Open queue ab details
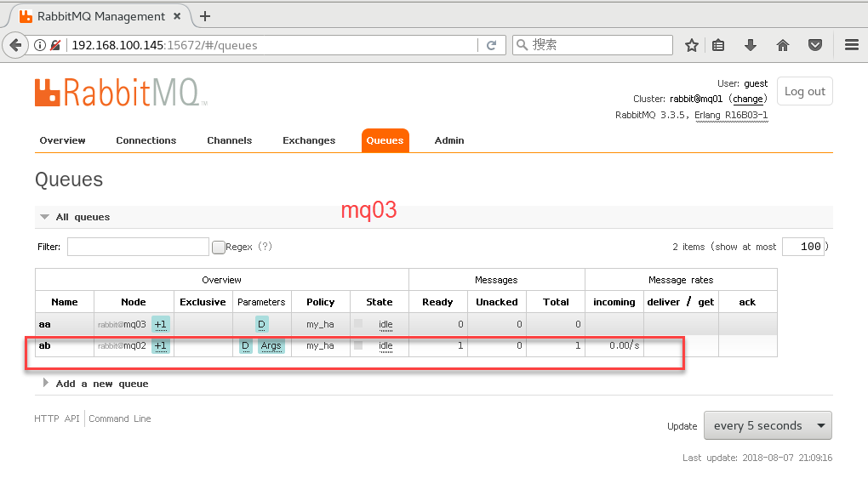The image size is (868, 484). point(45,345)
